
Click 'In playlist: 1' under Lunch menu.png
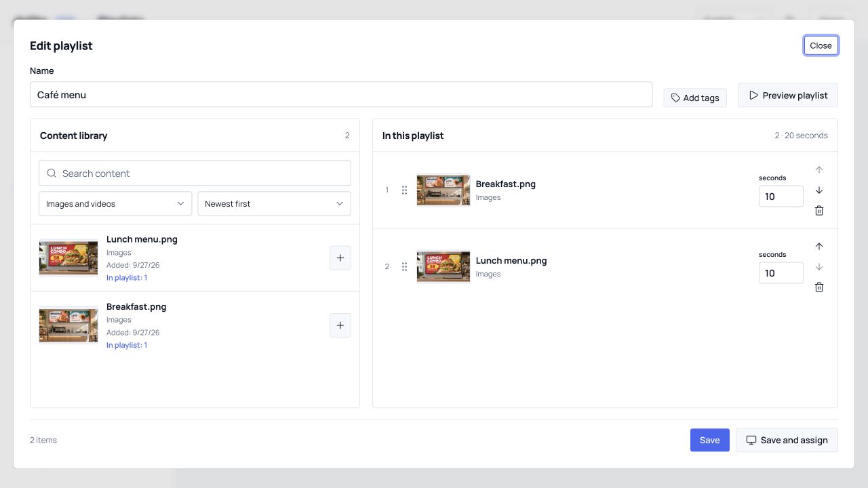click(x=127, y=278)
